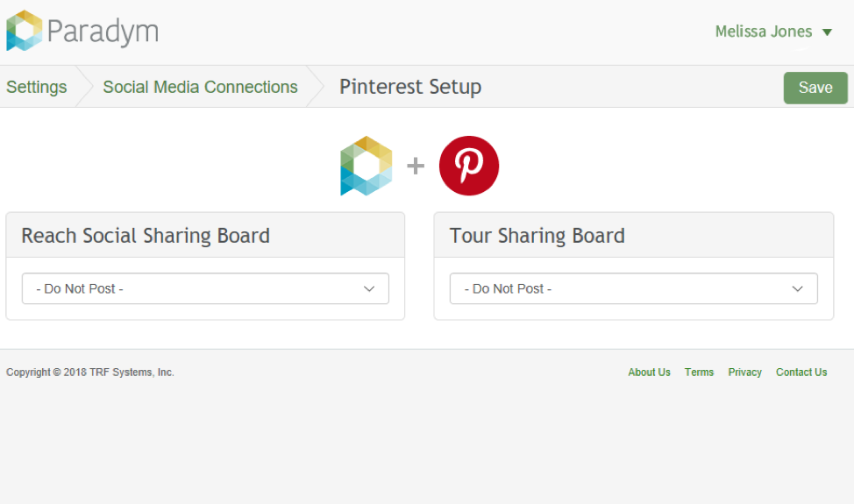
Task: Save the Pinterest setup
Action: (815, 88)
